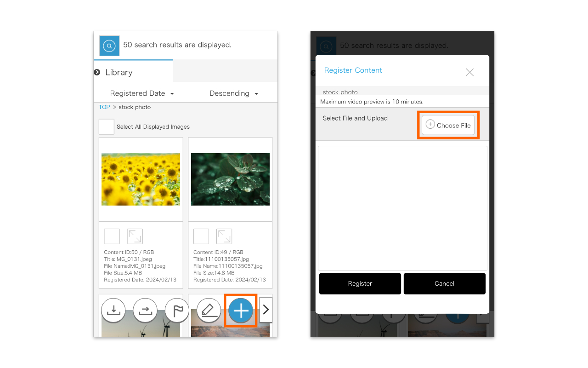
Task: Click 'Content ID:49 / RGB' text
Action: pos(218,252)
